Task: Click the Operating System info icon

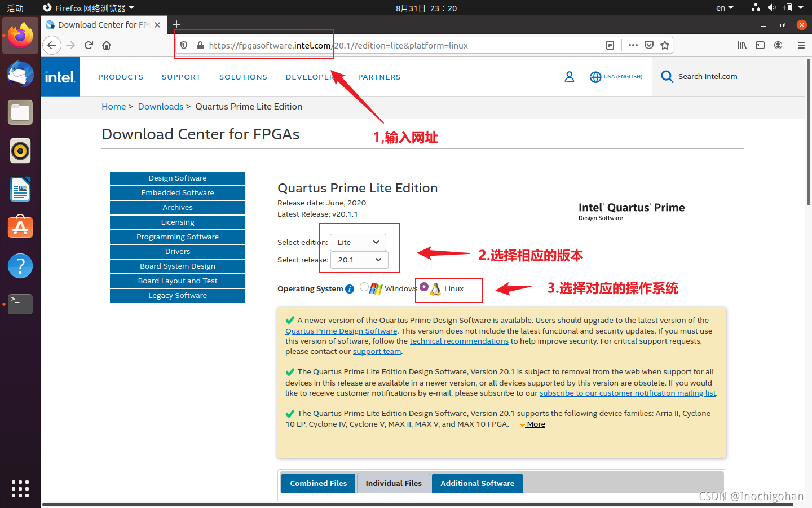Action: 350,289
